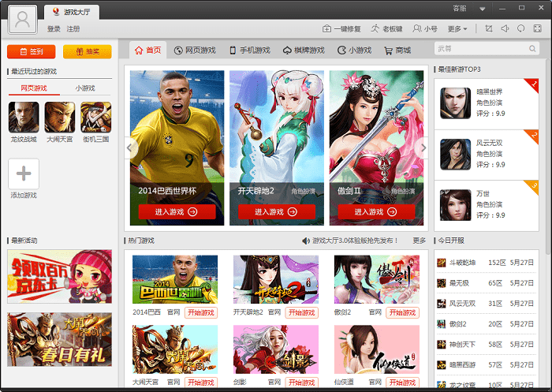This screenshot has height=392, width=552.
Task: Click the 添加游戏 plus button
Action: [24, 174]
